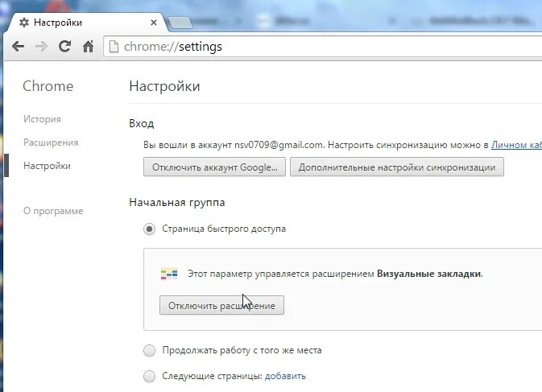Open Дополнительные настройки синхронизации
Screen dimensions: 542x392
(397, 167)
